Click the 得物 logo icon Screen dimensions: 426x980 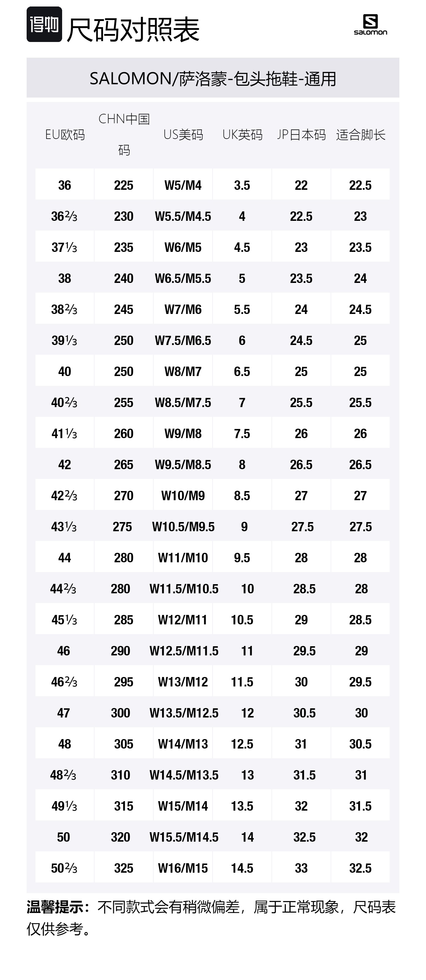44,24
